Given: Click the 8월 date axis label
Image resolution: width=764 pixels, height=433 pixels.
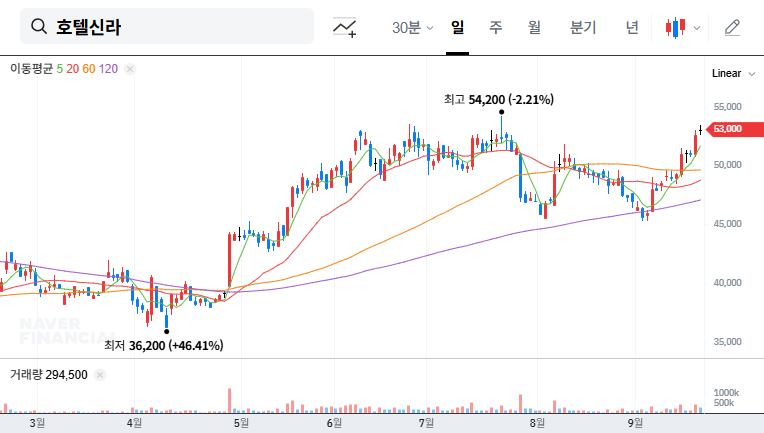Looking at the screenshot, I should (537, 423).
